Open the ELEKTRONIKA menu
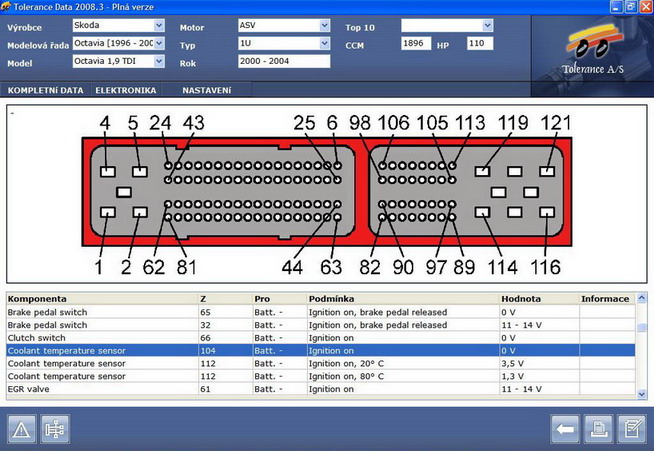Image resolution: width=654 pixels, height=451 pixels. pos(126,90)
